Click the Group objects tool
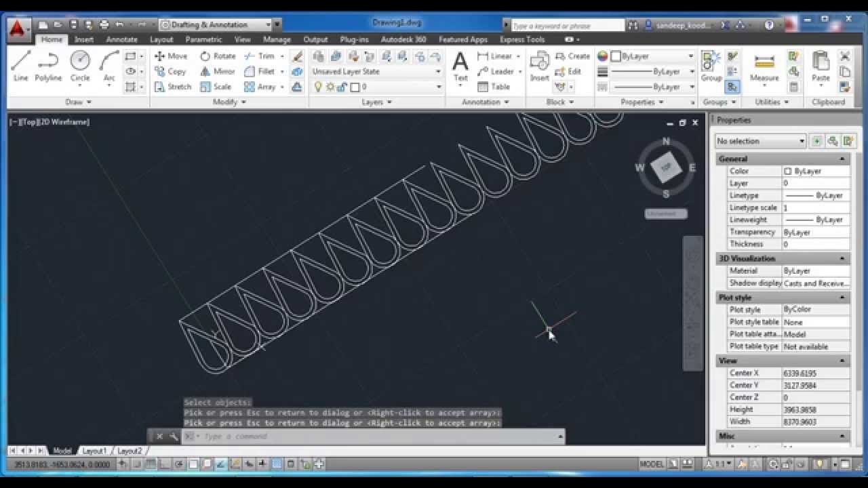Viewport: 868px width, 488px height. point(711,66)
